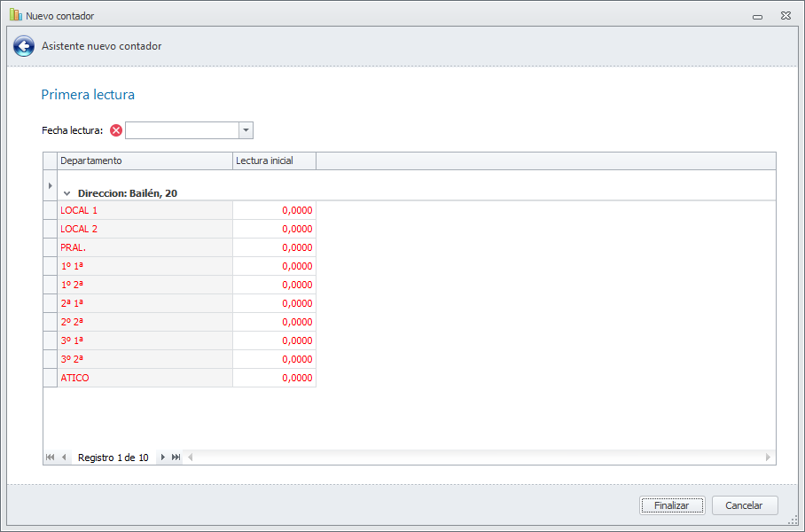Image resolution: width=805 pixels, height=532 pixels.
Task: Edit initial reading for 2ª 1ª
Action: click(274, 303)
